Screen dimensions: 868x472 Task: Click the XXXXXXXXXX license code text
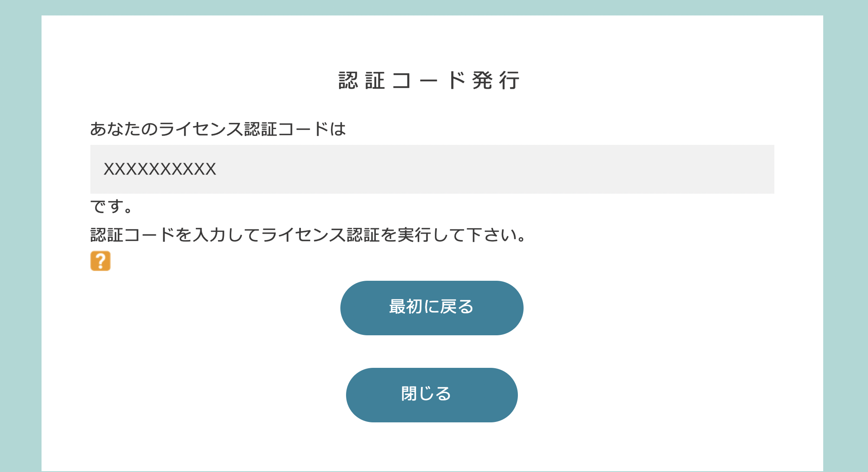tap(160, 169)
